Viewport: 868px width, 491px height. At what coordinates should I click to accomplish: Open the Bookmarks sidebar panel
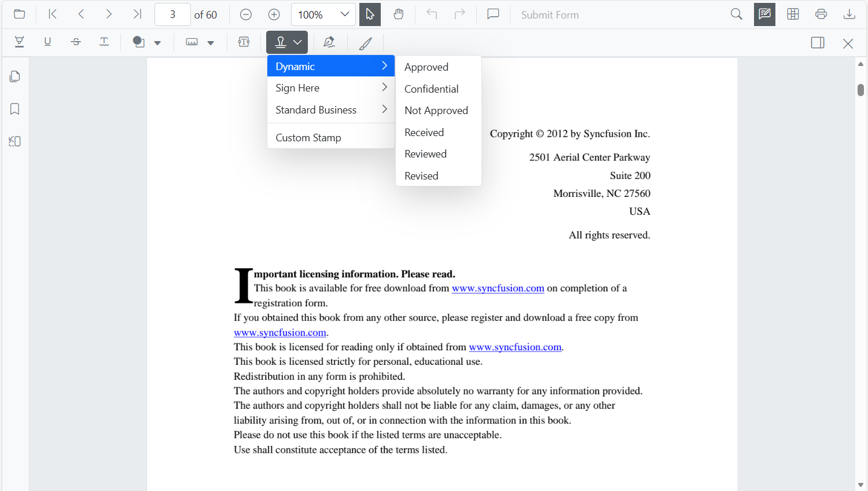pos(14,108)
